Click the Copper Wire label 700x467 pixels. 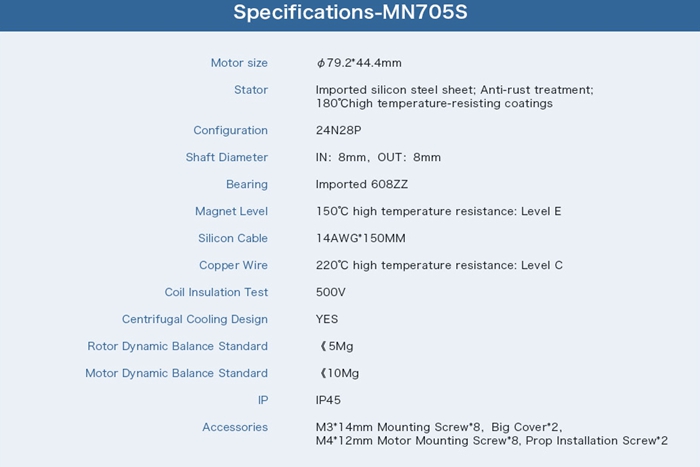click(233, 265)
